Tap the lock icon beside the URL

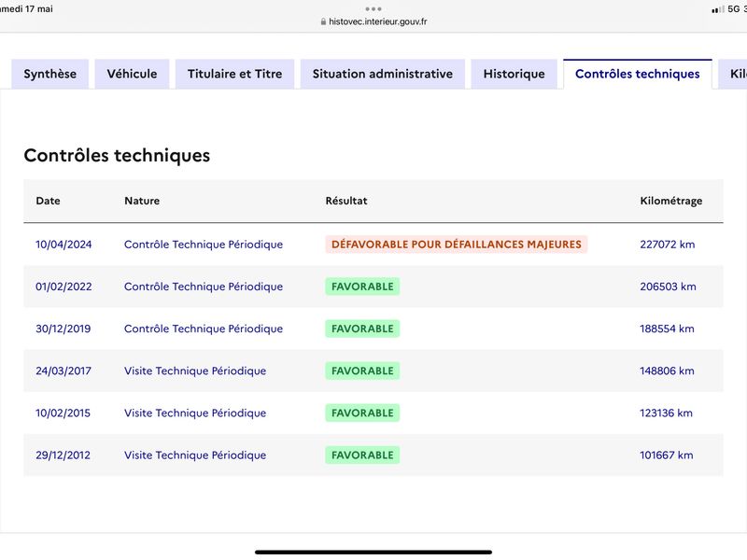pyautogui.click(x=323, y=21)
